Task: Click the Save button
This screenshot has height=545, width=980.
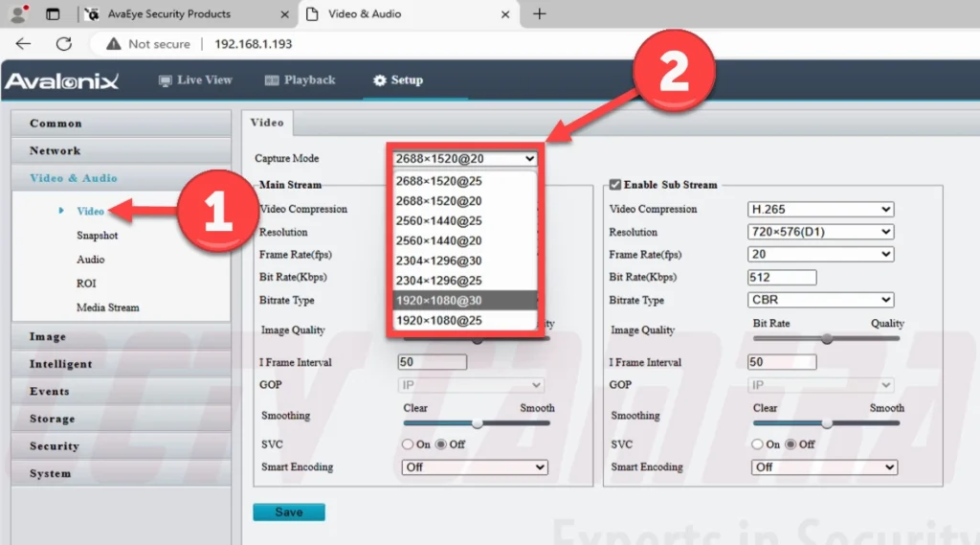Action: pos(289,512)
